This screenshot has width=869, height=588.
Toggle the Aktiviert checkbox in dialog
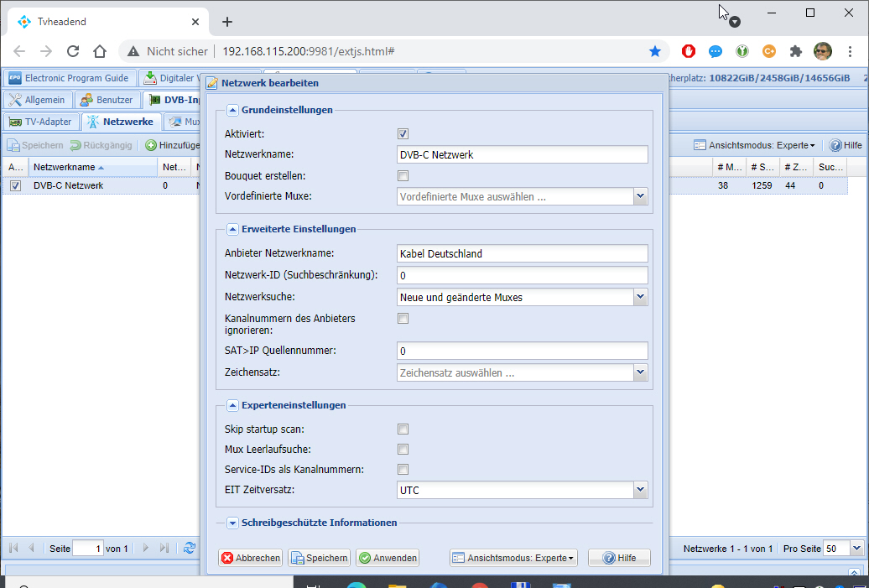403,133
